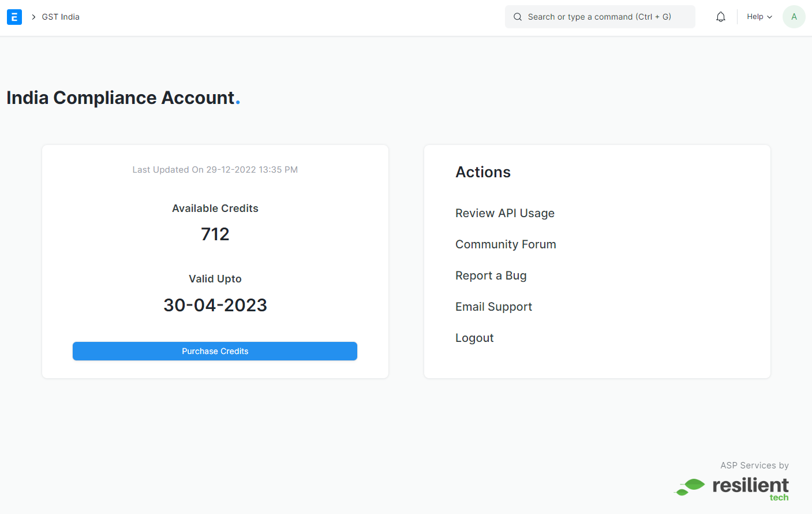Click the breadcrumb chevron before GST India
812x514 pixels.
point(33,17)
